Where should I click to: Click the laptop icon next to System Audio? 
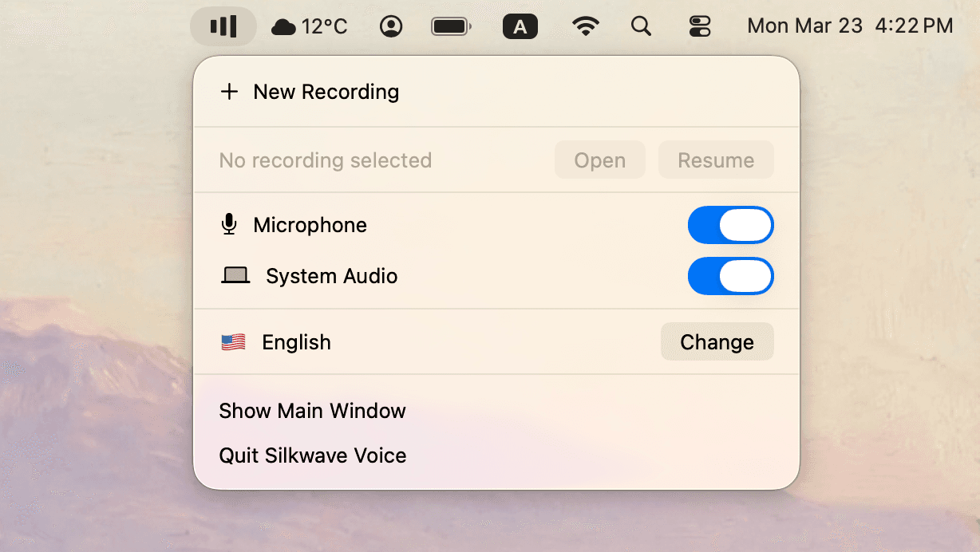tap(234, 275)
